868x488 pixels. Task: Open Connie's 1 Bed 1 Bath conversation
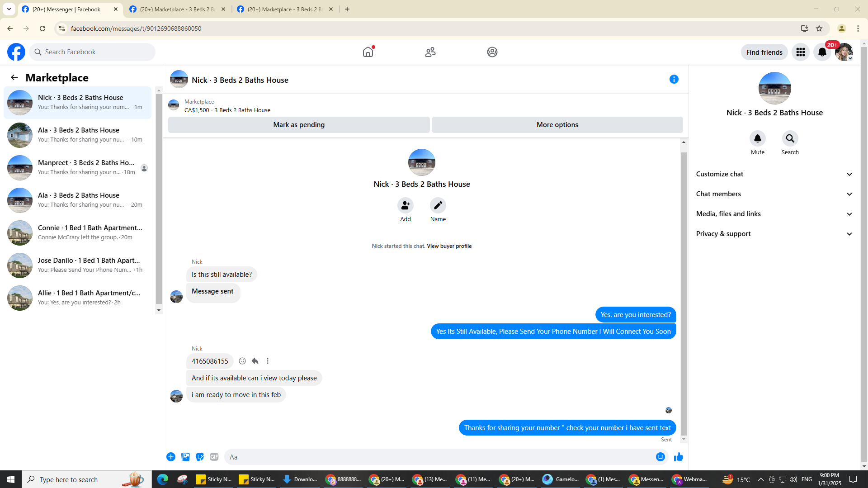[78, 233]
